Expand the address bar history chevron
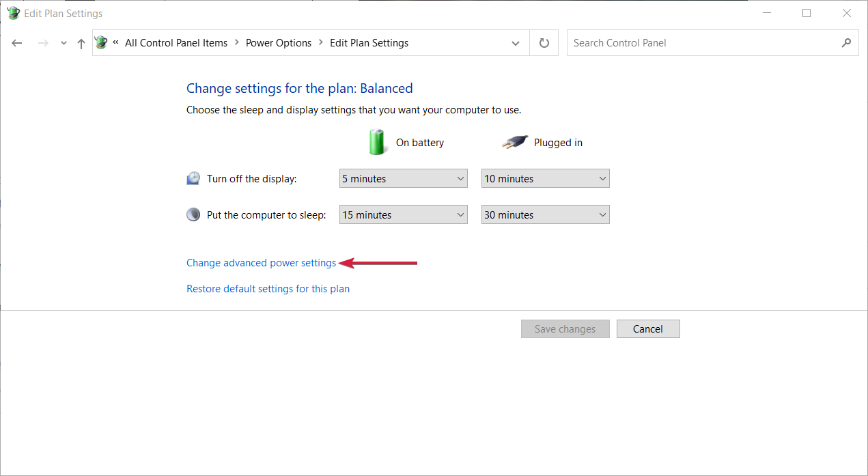 (516, 42)
